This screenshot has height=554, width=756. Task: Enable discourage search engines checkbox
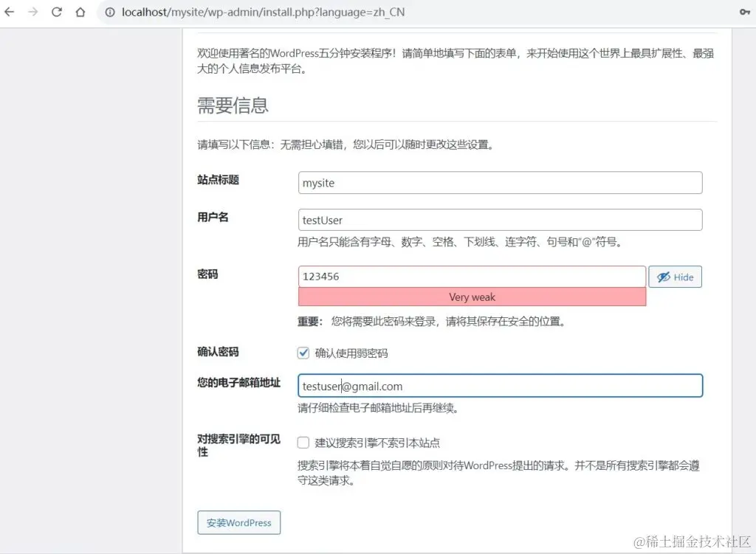point(303,443)
